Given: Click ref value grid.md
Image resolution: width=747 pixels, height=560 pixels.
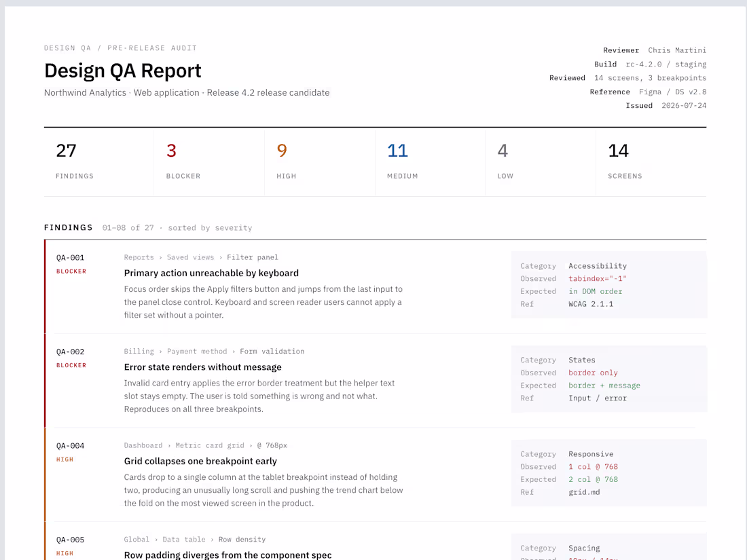Looking at the screenshot, I should (x=584, y=492).
